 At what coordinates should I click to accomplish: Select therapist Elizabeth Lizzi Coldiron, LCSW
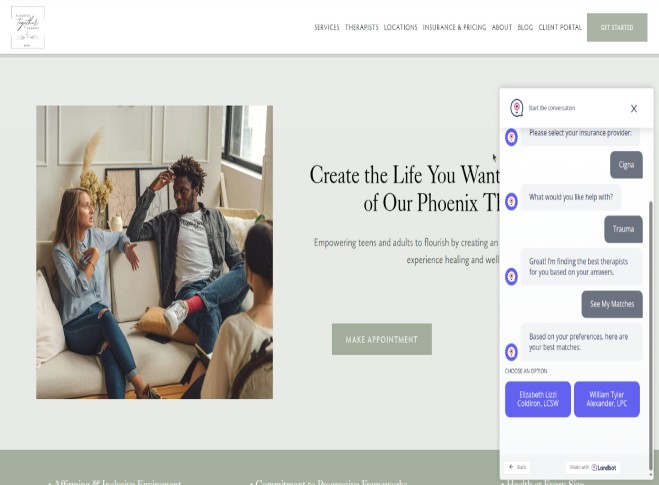[x=538, y=399]
